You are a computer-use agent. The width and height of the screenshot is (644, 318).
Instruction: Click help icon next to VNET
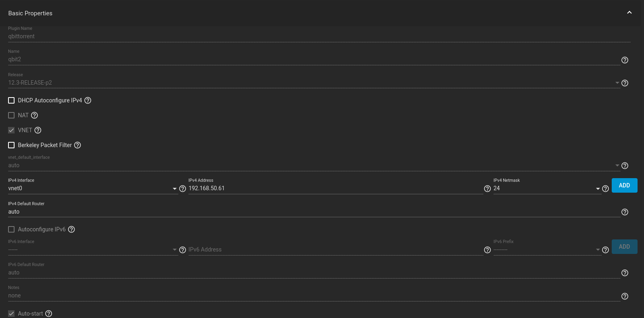pos(38,130)
